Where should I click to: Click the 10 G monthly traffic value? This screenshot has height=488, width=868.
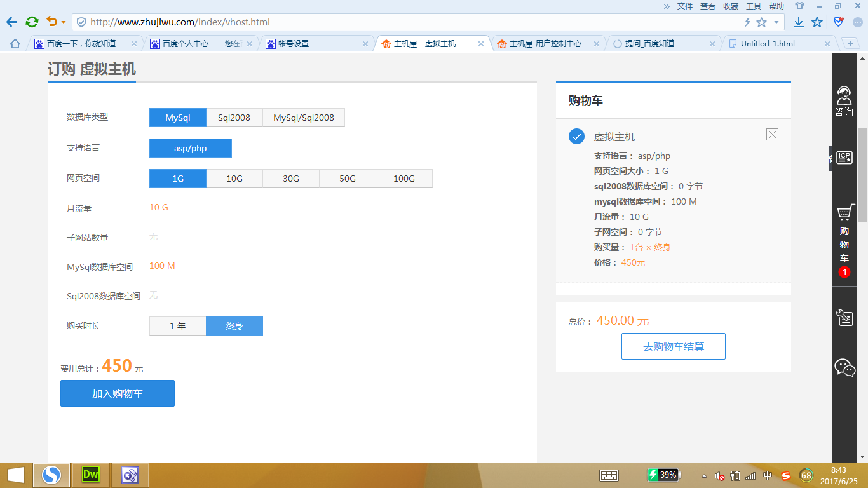pyautogui.click(x=159, y=207)
